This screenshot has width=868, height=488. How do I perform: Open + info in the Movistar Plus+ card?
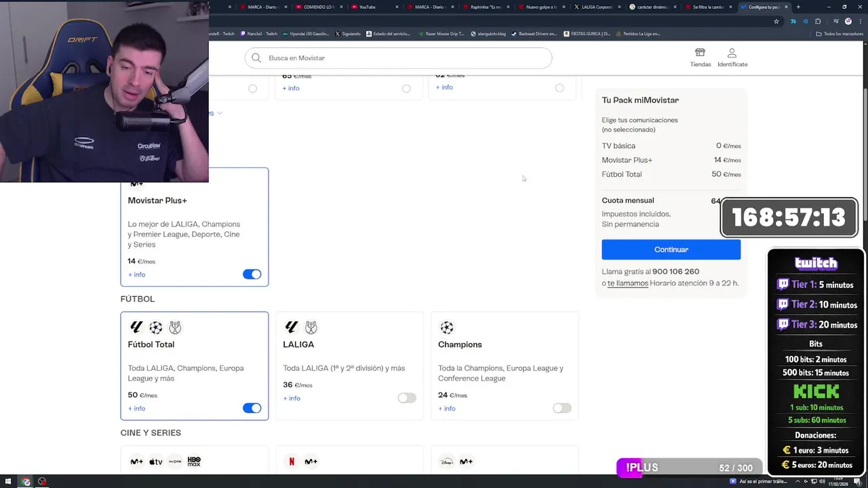(136, 274)
